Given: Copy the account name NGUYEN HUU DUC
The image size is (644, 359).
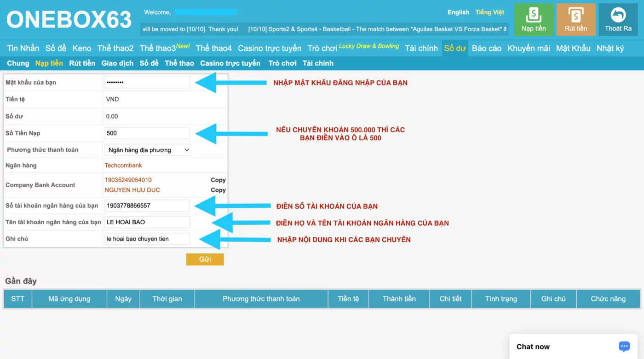Looking at the screenshot, I should point(218,190).
